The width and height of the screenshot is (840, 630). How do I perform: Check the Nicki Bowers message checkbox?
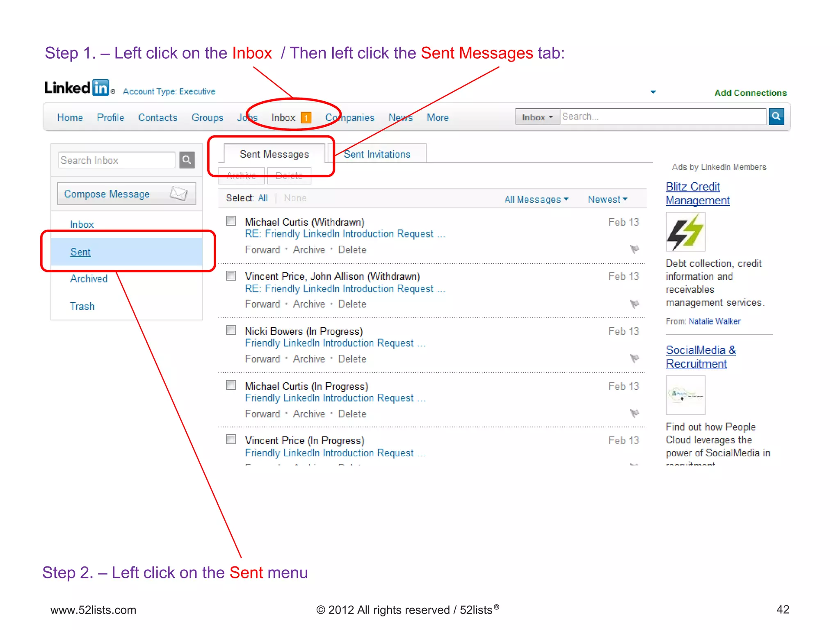(x=231, y=331)
